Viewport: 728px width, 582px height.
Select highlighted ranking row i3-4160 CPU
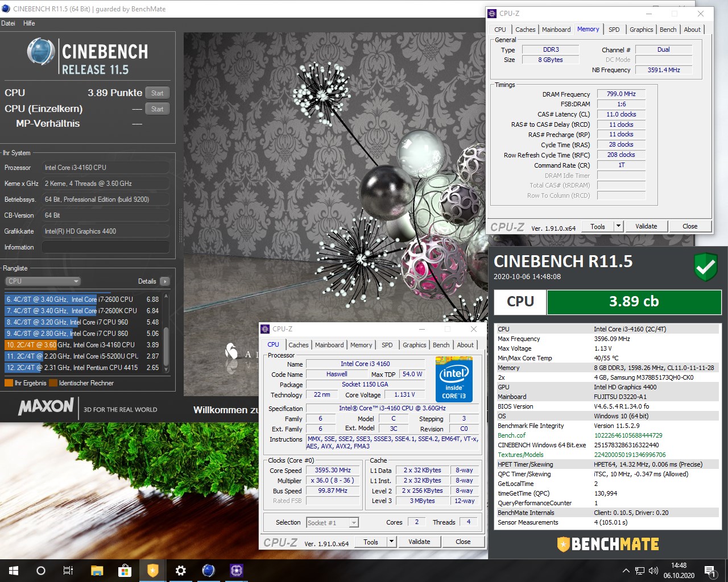[x=83, y=345]
